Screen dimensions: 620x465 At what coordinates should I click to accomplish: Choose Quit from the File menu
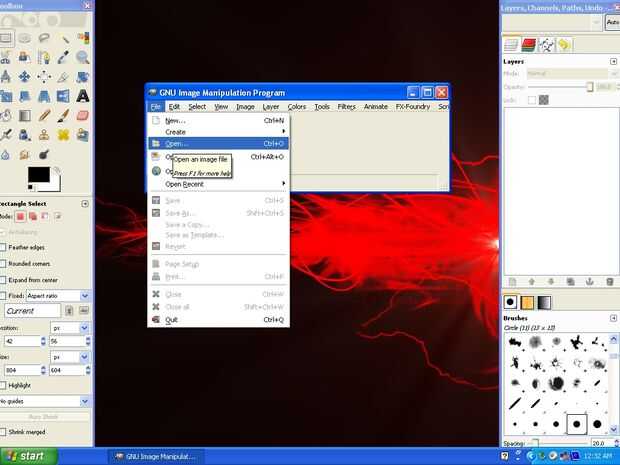pos(218,319)
